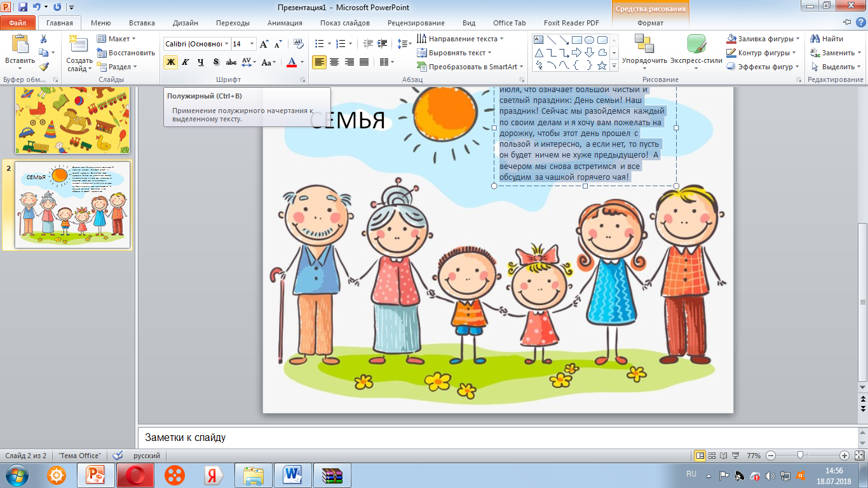This screenshot has height=488, width=868.
Task: Increase font size with the large A icon
Action: point(264,44)
